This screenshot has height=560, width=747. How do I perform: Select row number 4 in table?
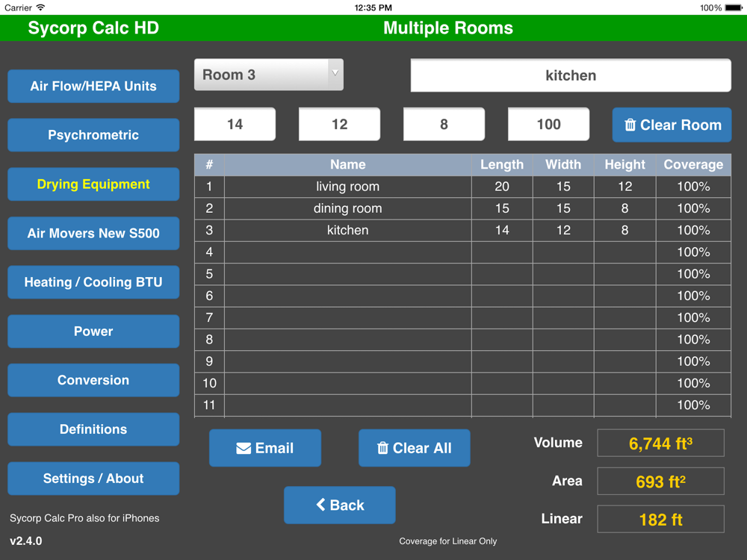click(462, 252)
